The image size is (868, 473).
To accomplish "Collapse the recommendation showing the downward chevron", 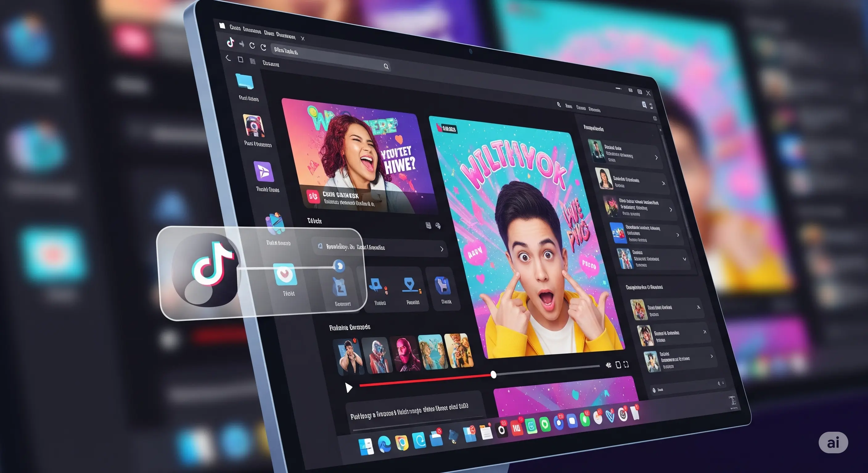I will tap(685, 259).
